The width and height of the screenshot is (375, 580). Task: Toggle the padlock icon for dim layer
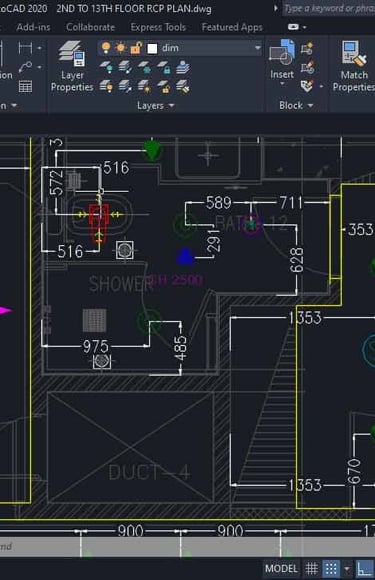pyautogui.click(x=136, y=48)
